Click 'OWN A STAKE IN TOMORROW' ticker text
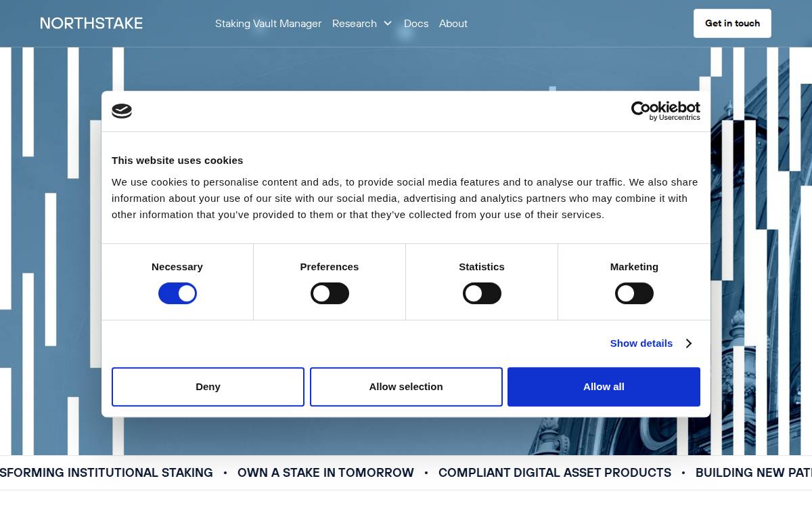Viewport: 812px width, 508px height. [x=325, y=473]
